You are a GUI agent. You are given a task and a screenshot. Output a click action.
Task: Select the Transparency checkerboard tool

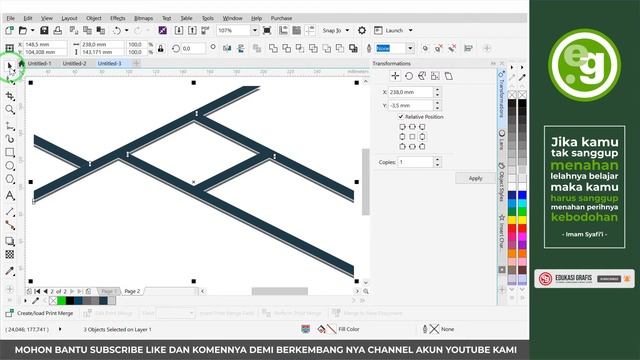[x=10, y=254]
